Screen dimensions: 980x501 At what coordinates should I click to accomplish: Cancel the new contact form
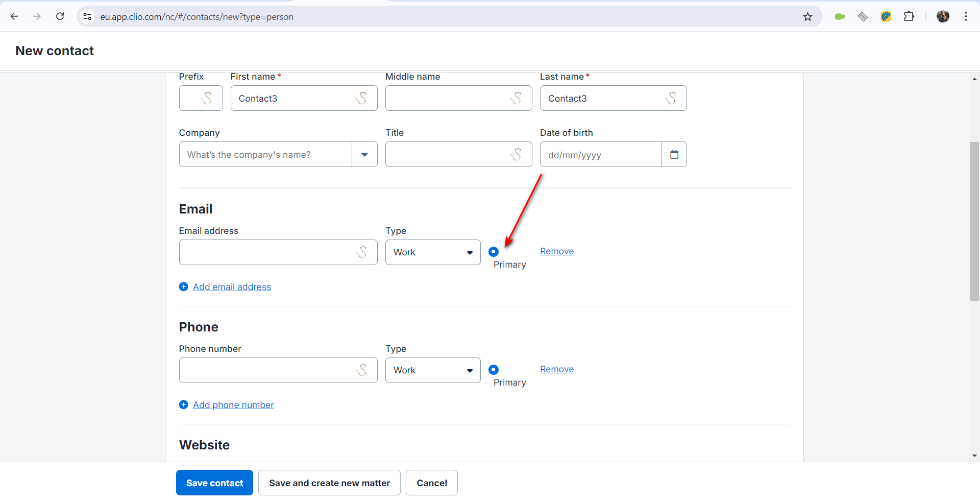click(x=432, y=483)
